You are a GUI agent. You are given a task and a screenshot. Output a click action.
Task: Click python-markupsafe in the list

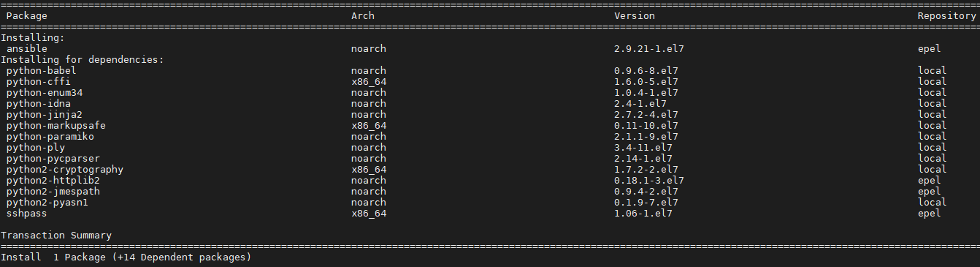pos(56,126)
